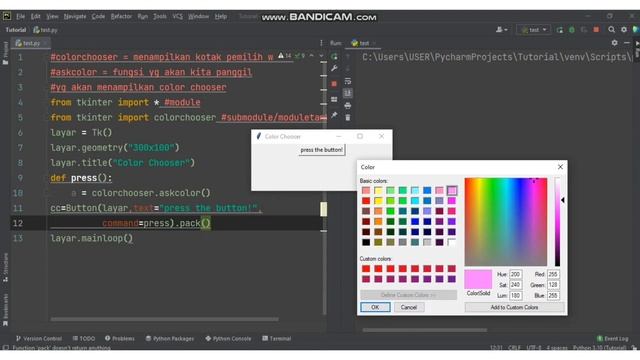Hide the Run panel with minimize dash
Viewport: 640px width, 360px height.
[x=627, y=43]
